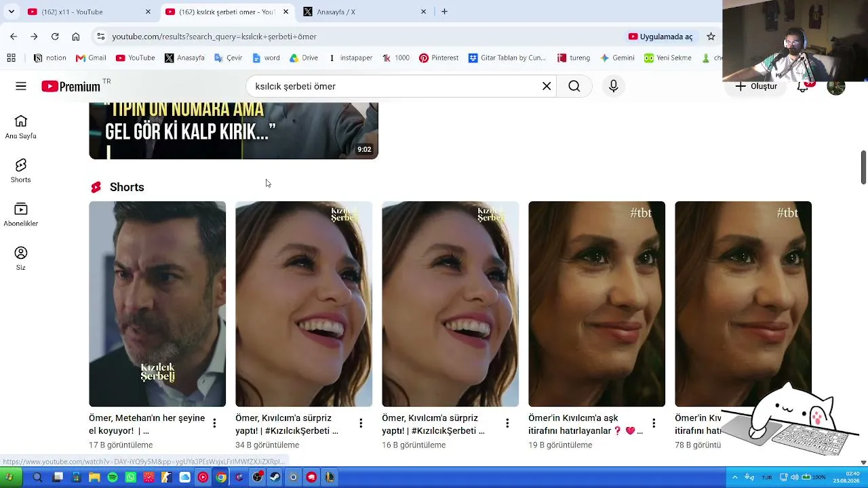Open Spotify from the taskbar

coord(113,477)
